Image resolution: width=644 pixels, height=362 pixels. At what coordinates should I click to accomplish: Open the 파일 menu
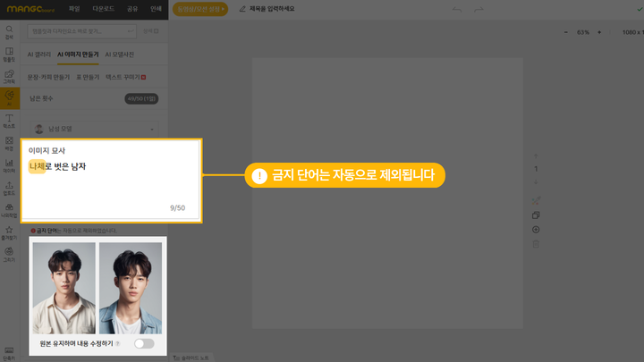[74, 9]
